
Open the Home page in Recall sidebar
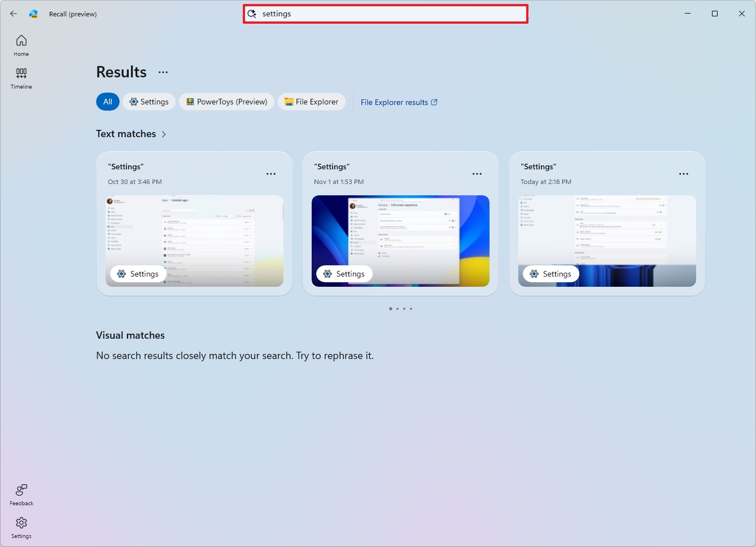point(21,44)
